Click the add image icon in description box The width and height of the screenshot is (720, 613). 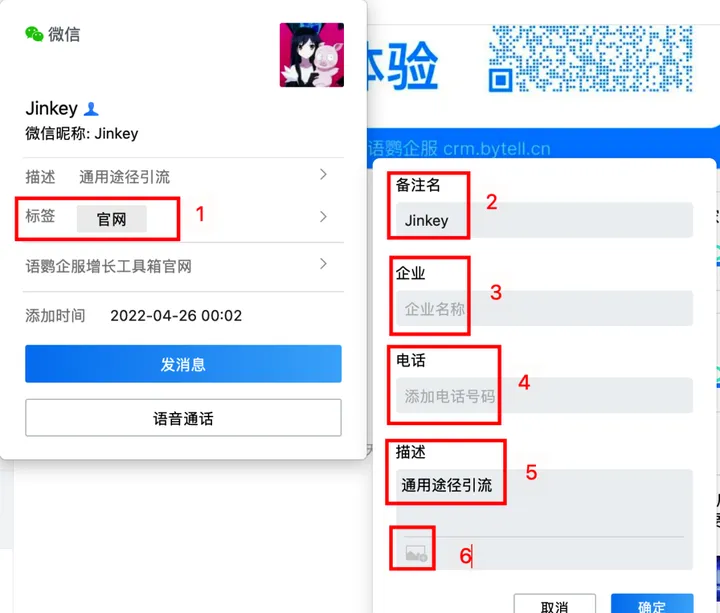click(x=416, y=553)
